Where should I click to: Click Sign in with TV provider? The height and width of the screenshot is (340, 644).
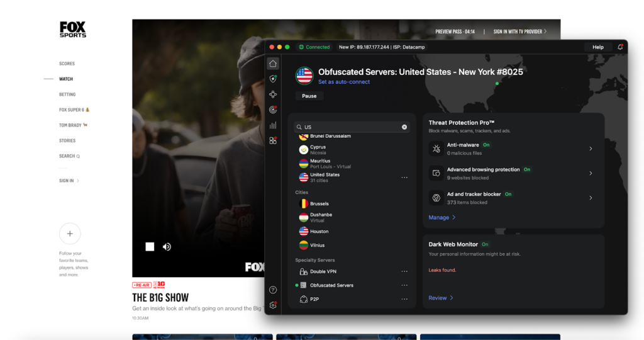tap(520, 31)
